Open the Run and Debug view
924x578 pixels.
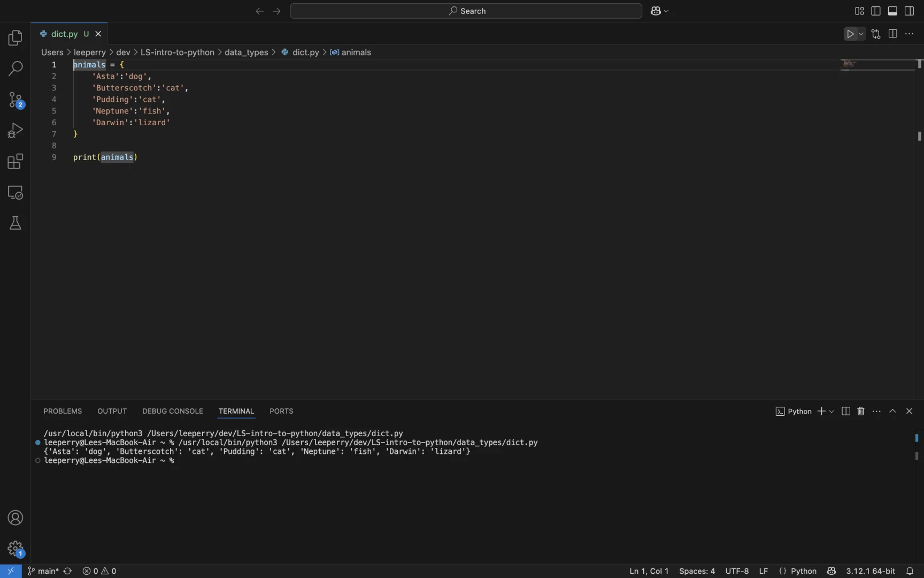pos(16,131)
